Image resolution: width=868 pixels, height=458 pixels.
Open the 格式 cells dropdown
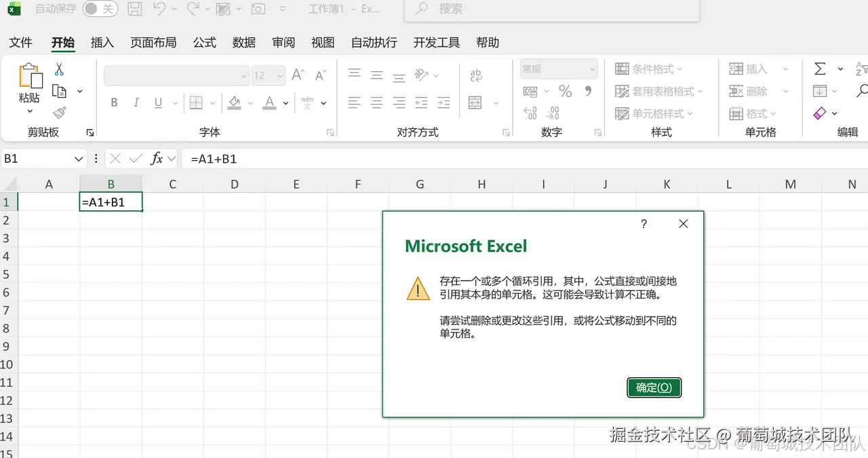coord(753,113)
